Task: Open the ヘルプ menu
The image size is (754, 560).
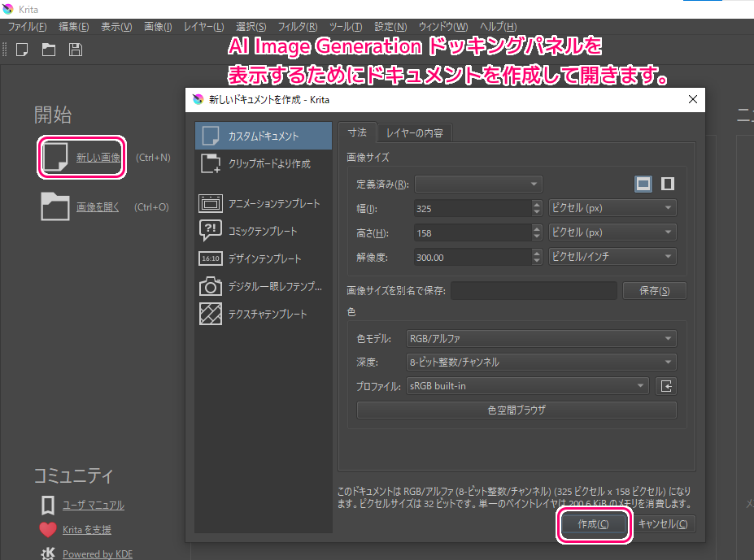Action: (x=498, y=27)
